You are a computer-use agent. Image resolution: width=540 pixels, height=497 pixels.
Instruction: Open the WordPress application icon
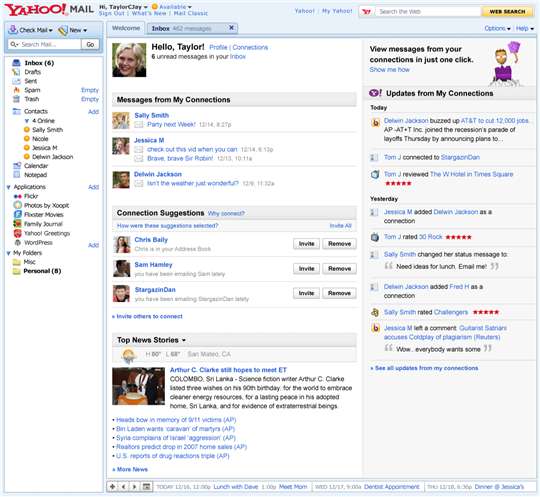[18, 242]
